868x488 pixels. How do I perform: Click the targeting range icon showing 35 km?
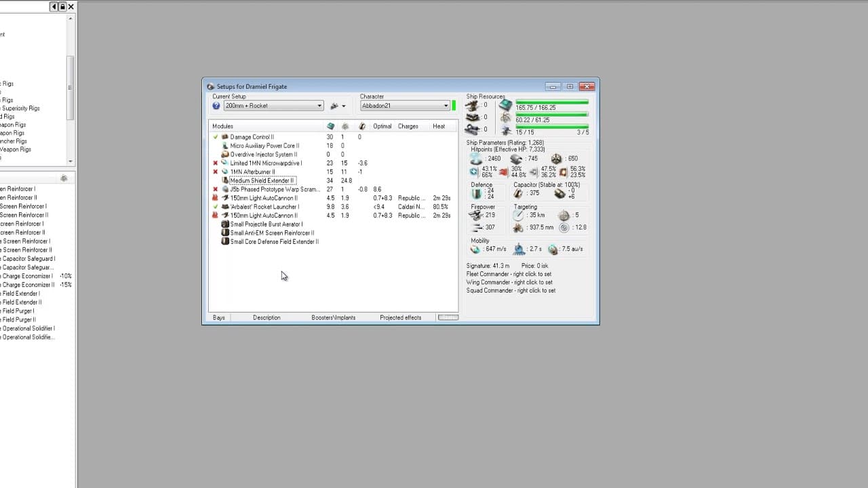click(x=519, y=215)
